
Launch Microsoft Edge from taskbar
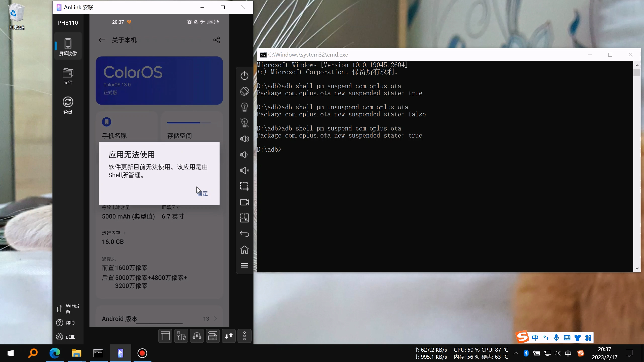pos(55,353)
